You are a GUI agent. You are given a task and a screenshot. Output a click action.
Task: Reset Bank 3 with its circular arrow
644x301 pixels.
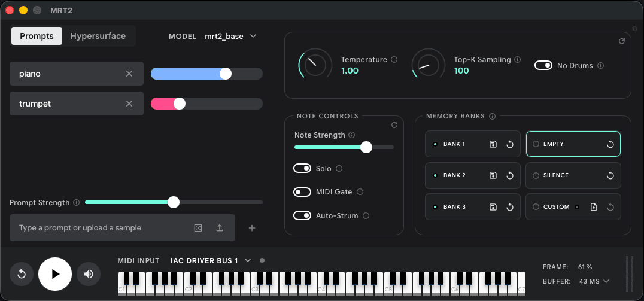pos(510,207)
